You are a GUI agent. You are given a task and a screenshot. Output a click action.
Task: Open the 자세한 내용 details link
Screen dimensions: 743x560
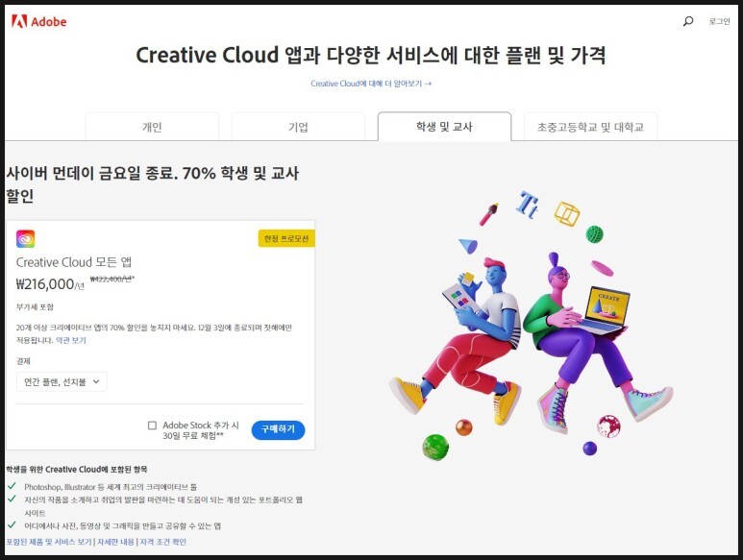tap(115, 542)
